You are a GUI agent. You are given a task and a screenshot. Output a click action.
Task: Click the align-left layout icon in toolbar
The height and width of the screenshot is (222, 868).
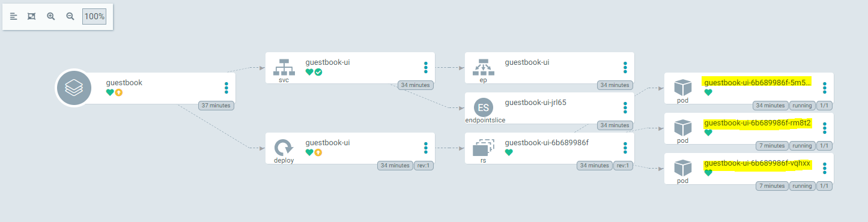(x=13, y=16)
